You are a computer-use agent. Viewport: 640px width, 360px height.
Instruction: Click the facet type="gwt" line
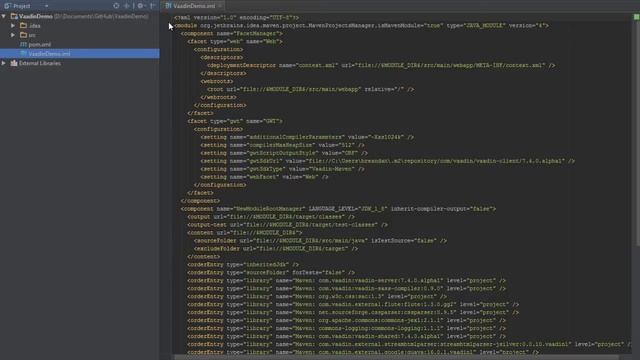pos(235,121)
